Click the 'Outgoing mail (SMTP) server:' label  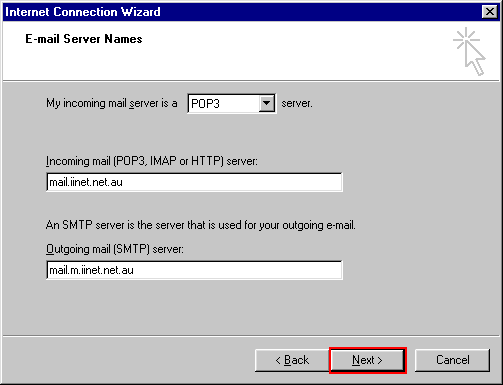[x=115, y=249]
